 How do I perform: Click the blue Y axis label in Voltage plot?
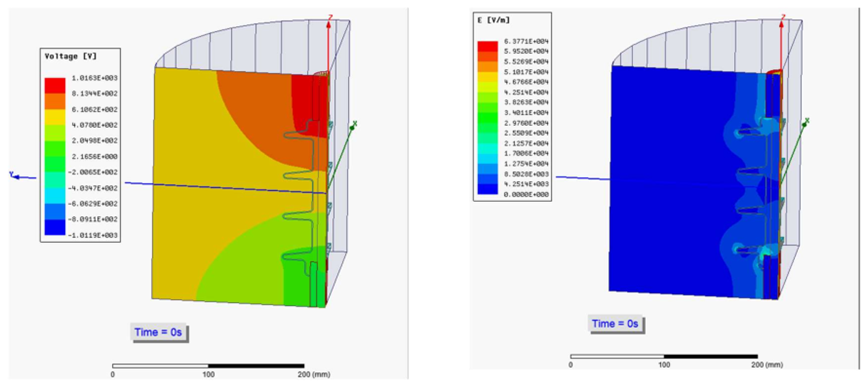11,174
